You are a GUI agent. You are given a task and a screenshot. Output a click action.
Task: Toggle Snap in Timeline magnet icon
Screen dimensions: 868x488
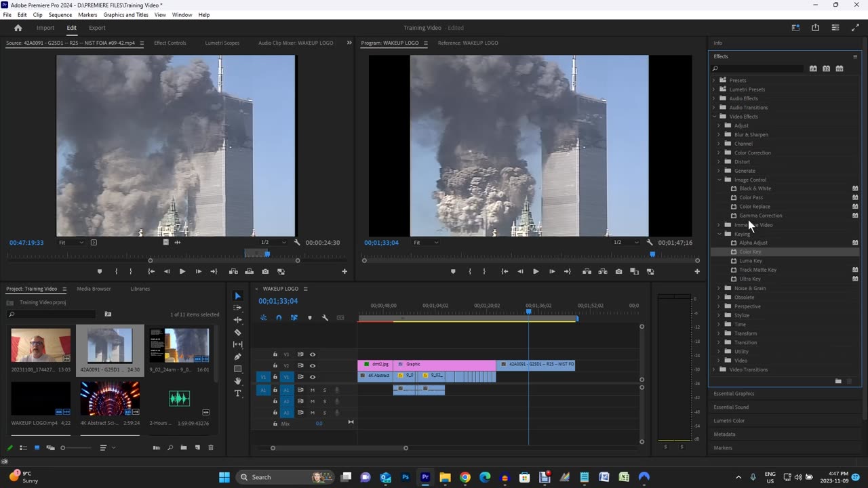[x=279, y=318]
